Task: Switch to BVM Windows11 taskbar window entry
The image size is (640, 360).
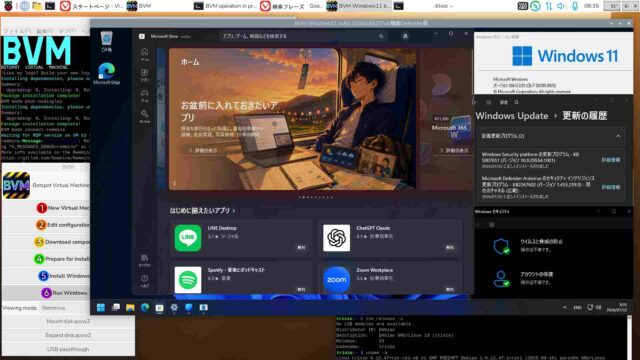Action: (358, 6)
